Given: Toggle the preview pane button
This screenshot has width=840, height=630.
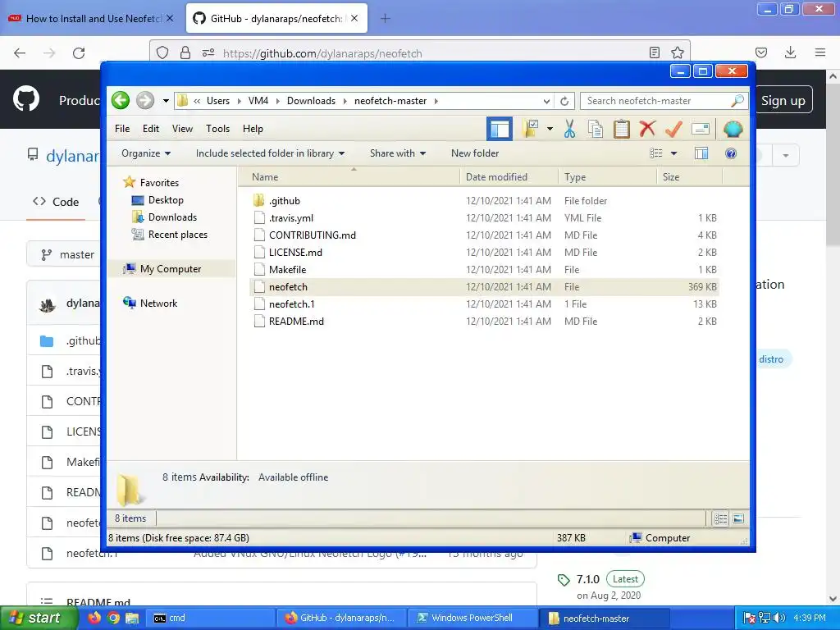Looking at the screenshot, I should click(701, 153).
